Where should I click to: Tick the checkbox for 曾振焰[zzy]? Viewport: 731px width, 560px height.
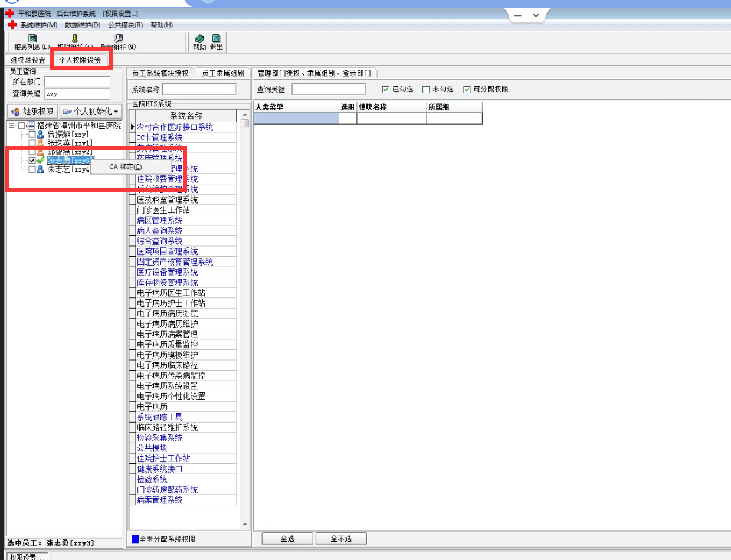(x=32, y=135)
